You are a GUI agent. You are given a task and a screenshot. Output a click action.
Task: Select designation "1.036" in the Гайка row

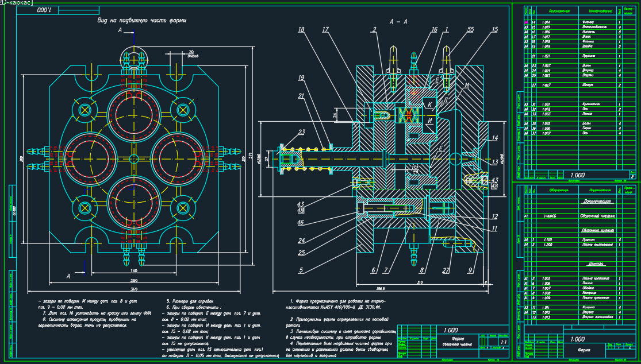546,128
